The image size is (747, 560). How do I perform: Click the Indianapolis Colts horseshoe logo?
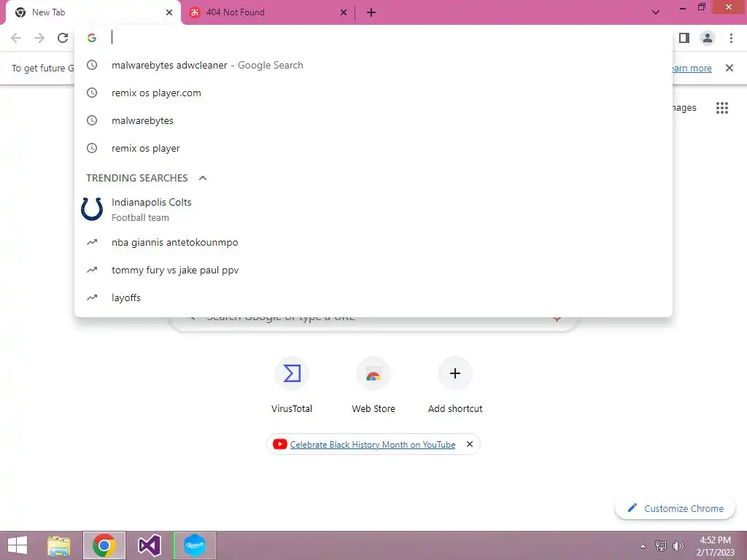(92, 209)
